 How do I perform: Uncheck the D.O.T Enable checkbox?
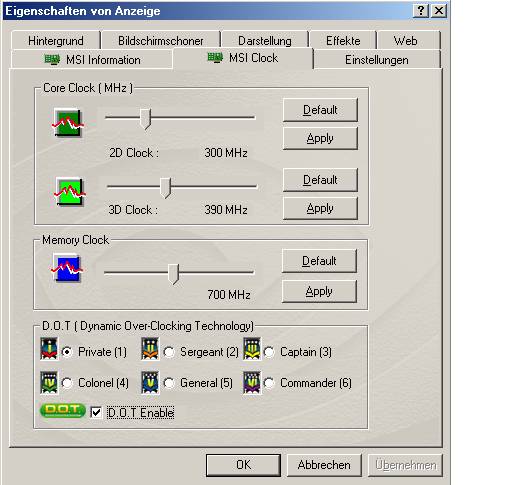(x=96, y=413)
